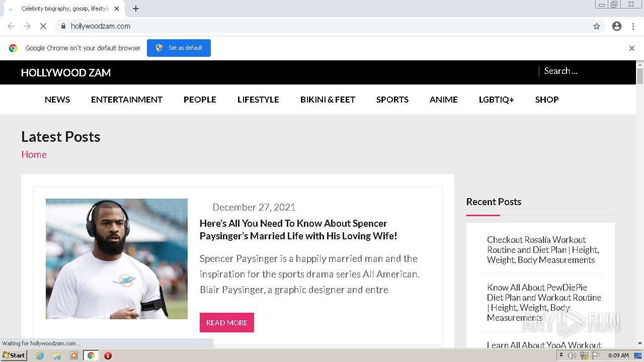The image size is (644, 362).
Task: Open the Action Center flag icon
Action: [596, 355]
